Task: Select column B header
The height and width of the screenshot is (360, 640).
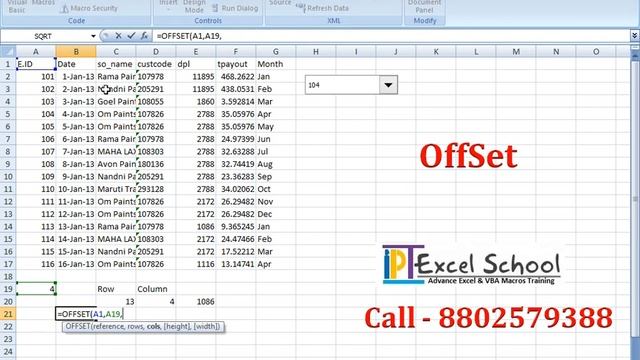Action: 76,51
